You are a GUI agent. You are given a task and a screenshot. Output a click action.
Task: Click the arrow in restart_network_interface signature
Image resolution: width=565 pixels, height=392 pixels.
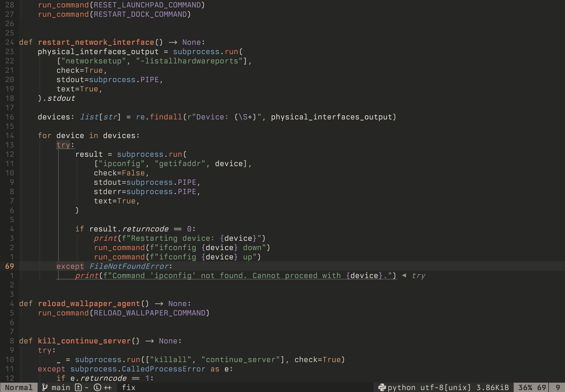173,42
